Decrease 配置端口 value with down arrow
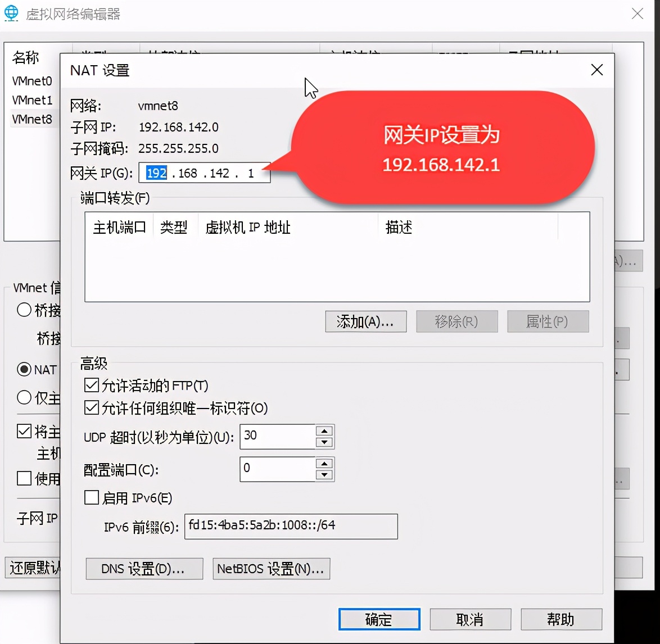The height and width of the screenshot is (644, 660). [324, 475]
